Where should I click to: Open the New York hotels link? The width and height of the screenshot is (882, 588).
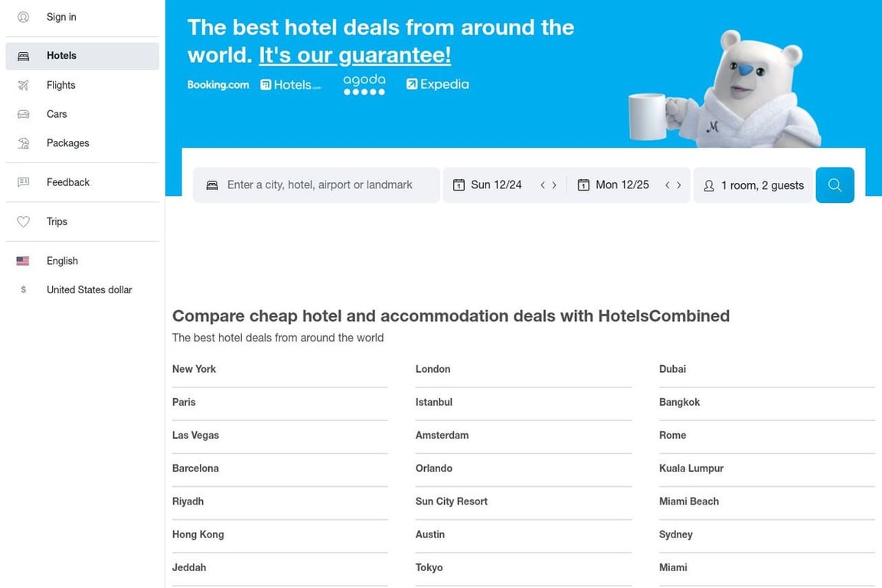[x=194, y=369]
